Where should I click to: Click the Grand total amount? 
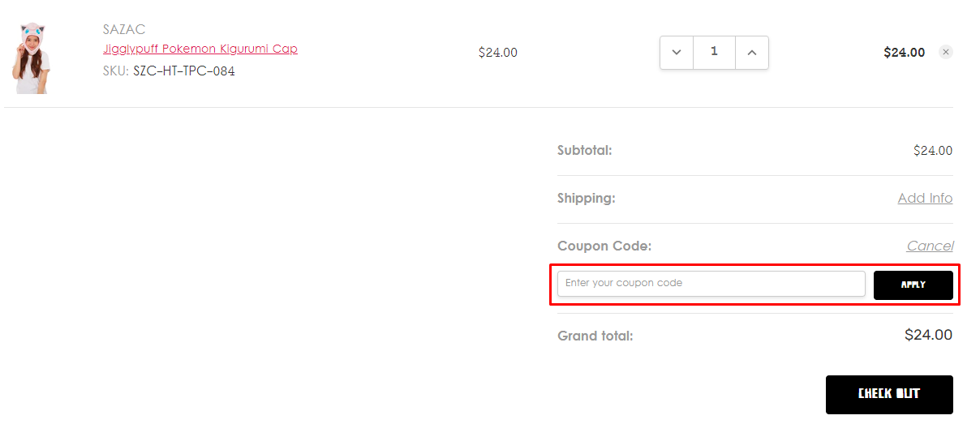pos(928,335)
